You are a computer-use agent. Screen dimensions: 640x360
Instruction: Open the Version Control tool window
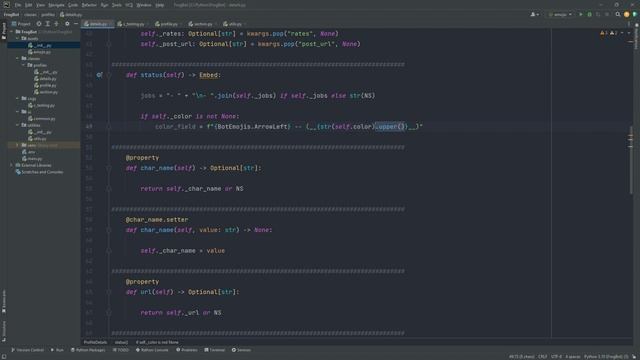pos(27,350)
